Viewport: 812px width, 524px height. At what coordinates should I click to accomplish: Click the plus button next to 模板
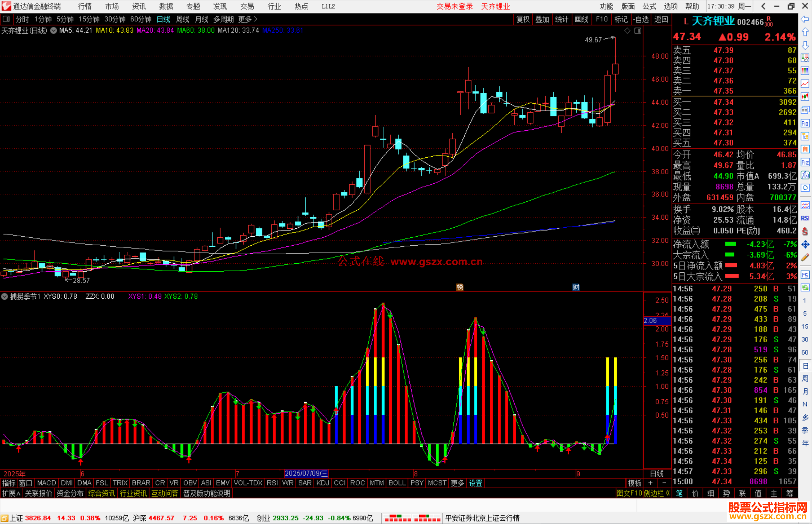[x=650, y=483]
